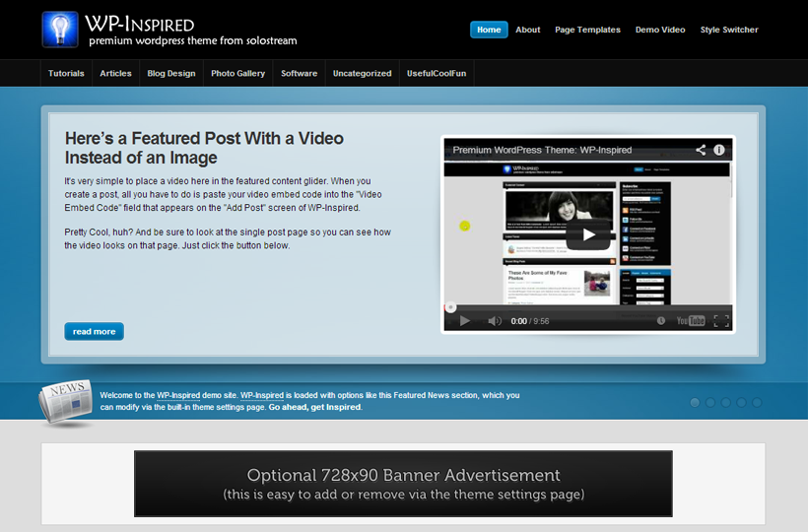Toggle fullscreen in the video player
This screenshot has width=808, height=532.
click(721, 321)
